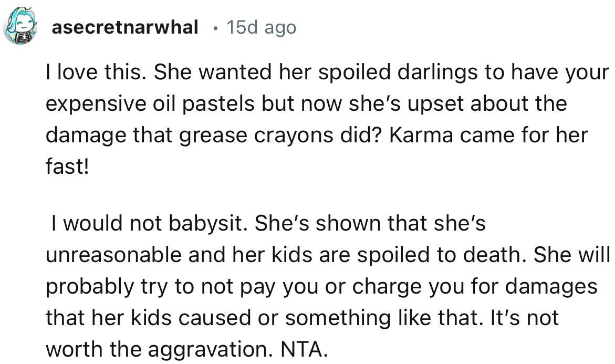Open asecretnarwhal's profile via username
Image resolution: width=615 pixels, height=364 pixels.
pyautogui.click(x=125, y=27)
